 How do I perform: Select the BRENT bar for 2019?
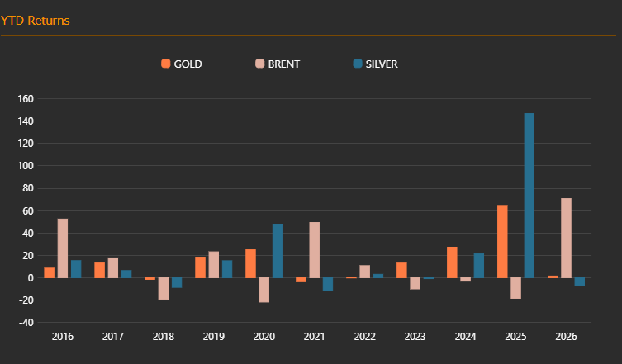[x=213, y=264]
